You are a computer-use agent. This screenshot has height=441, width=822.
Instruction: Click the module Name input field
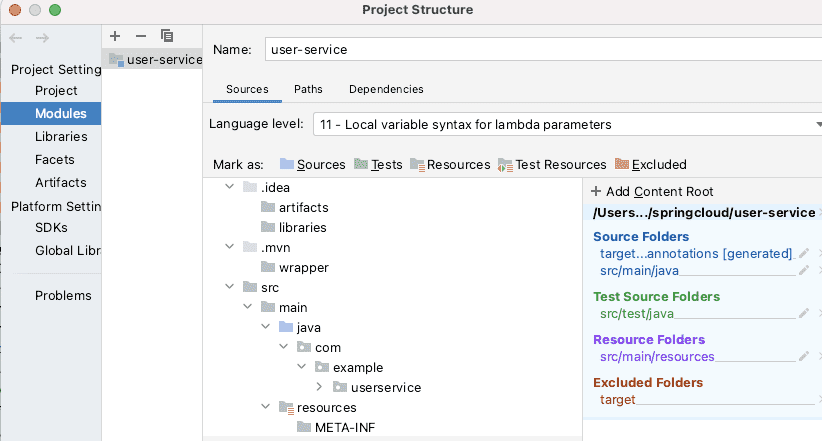coord(543,50)
